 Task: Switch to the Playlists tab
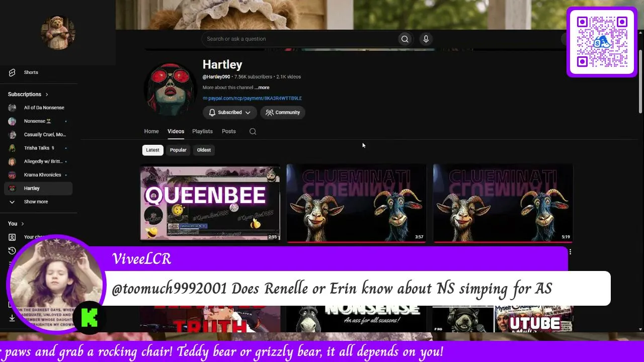[202, 131]
